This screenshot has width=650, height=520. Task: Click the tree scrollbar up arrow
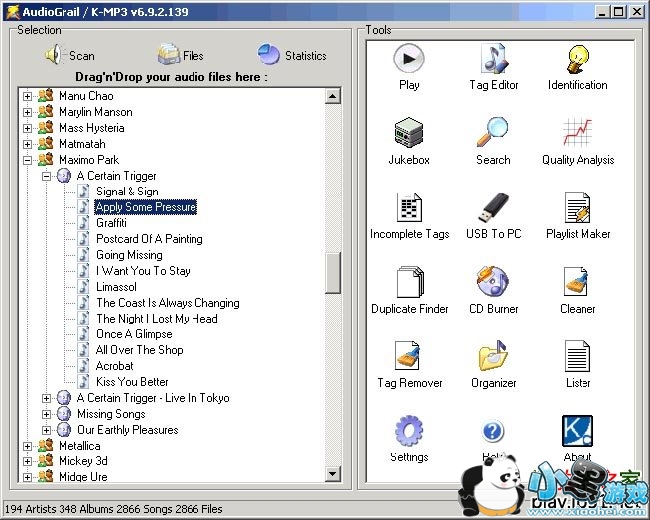333,96
